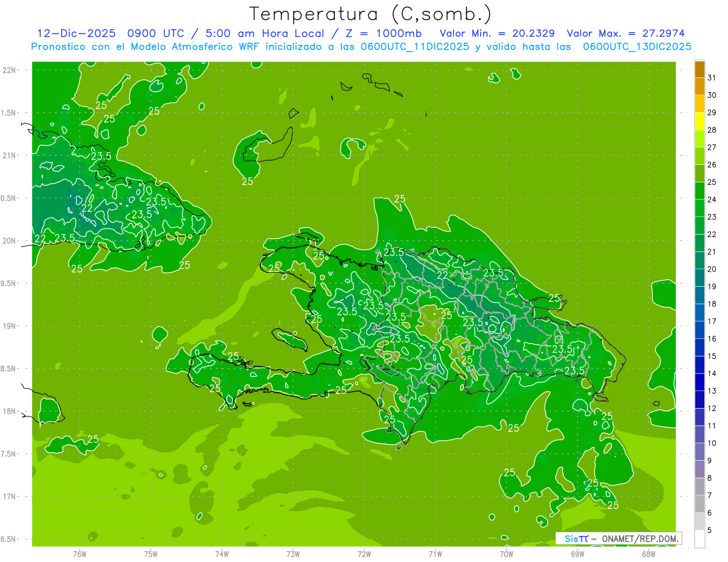Click the '19N' latitude axis label
The width and height of the screenshot is (728, 562).
click(x=9, y=326)
